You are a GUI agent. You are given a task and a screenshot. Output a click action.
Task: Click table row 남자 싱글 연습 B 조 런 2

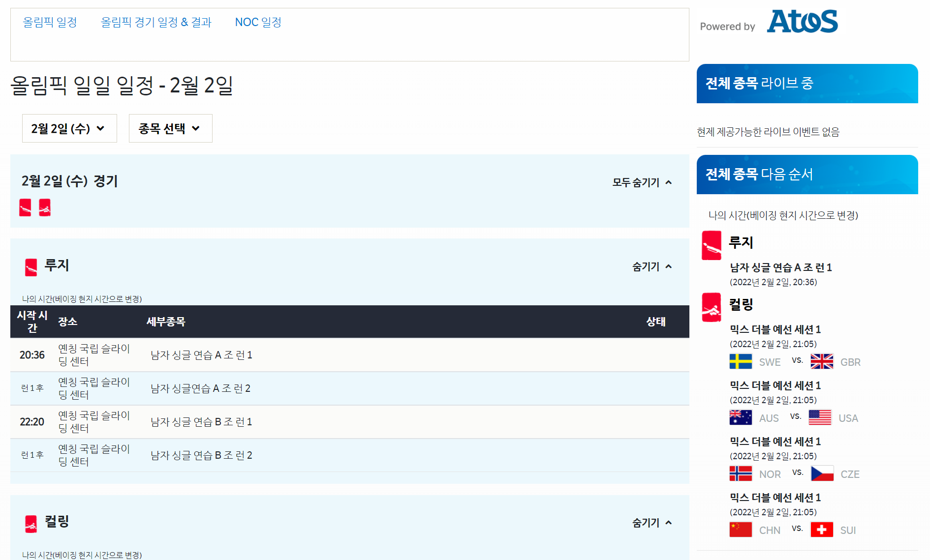click(350, 455)
